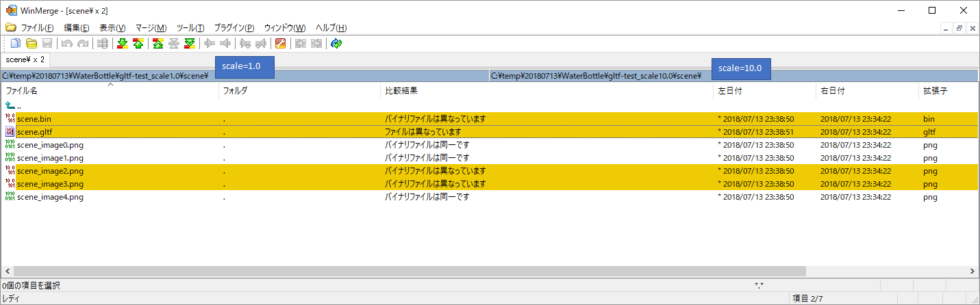Click the WinMerge app icon in title bar
980x305 pixels.
pos(10,10)
